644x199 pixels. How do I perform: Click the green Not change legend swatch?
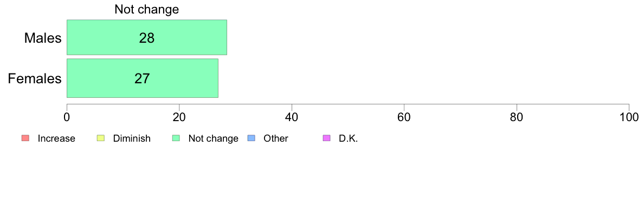pos(176,138)
